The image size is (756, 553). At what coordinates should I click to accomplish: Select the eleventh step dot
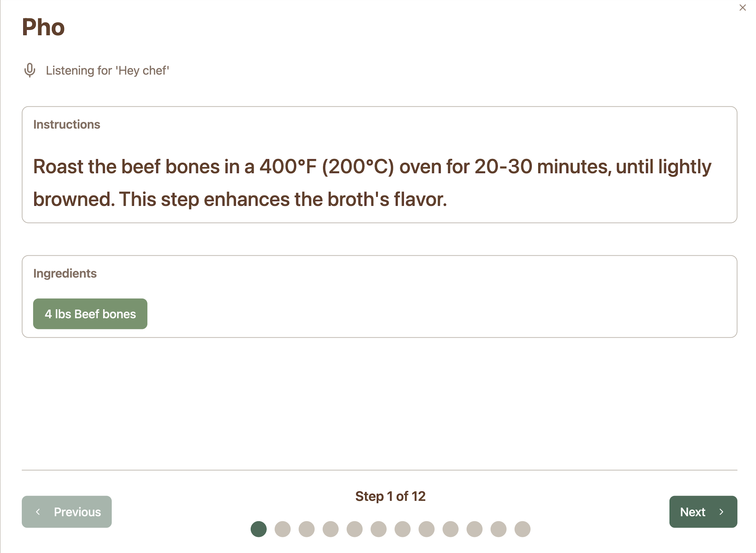click(499, 529)
